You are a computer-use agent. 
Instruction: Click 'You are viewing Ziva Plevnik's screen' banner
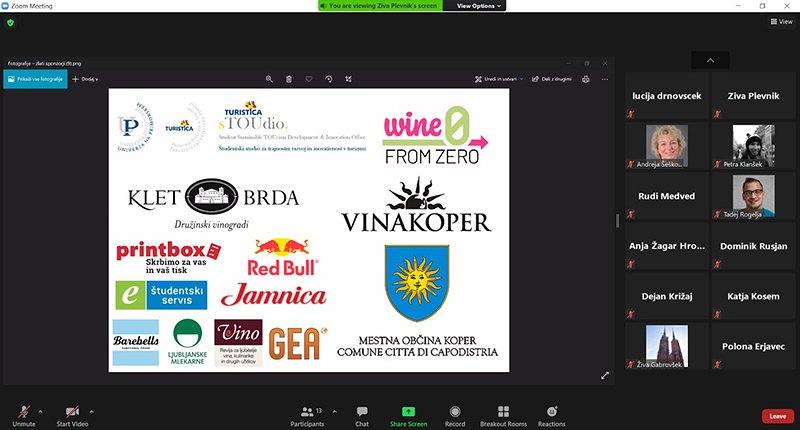tap(380, 6)
